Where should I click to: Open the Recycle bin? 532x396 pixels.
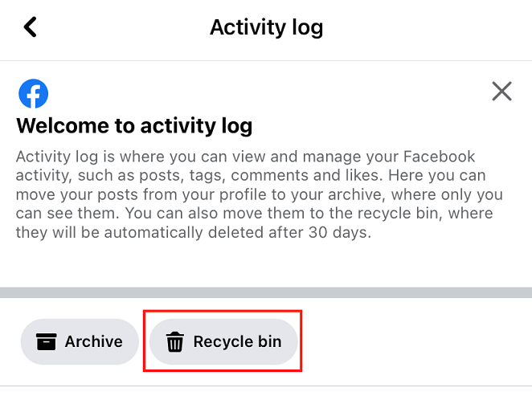pyautogui.click(x=223, y=341)
